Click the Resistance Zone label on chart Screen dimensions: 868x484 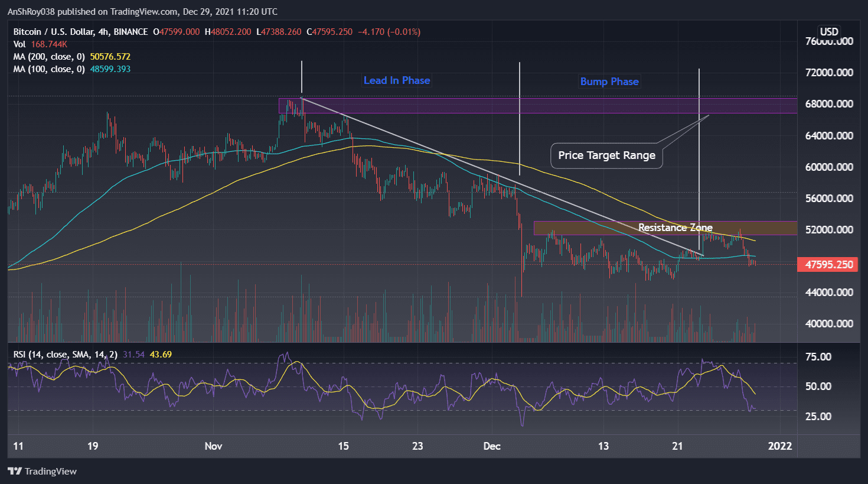[676, 228]
